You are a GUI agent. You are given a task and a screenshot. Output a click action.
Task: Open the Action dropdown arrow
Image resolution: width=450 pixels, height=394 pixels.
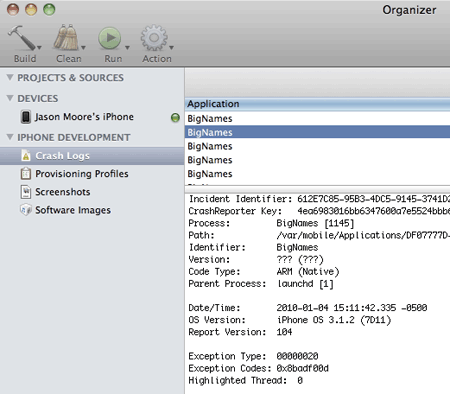(x=171, y=48)
